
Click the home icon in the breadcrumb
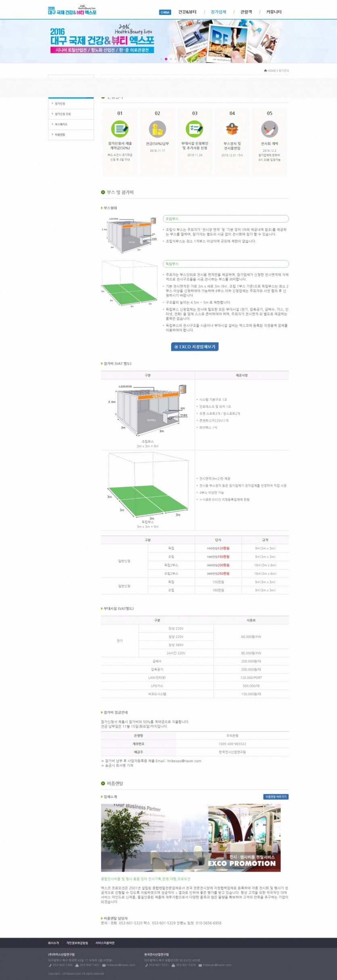coord(265,71)
